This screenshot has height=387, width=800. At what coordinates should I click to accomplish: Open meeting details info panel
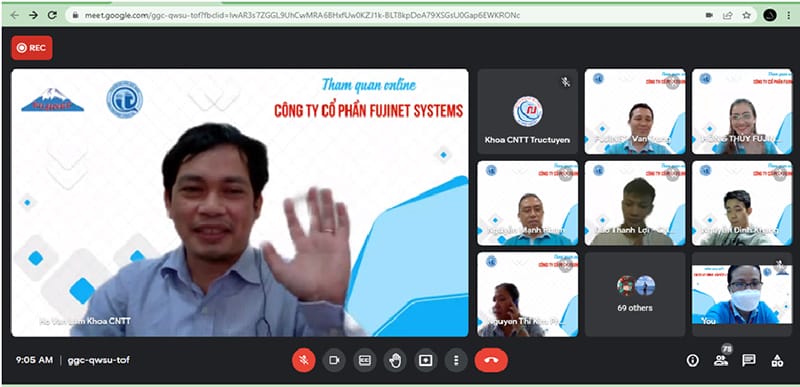[x=692, y=360]
